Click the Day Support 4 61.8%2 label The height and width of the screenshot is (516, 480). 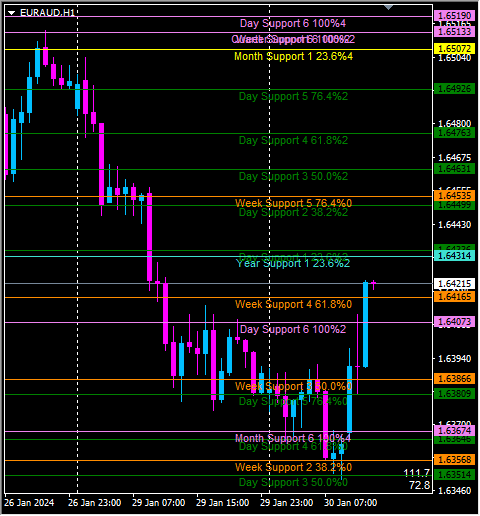(x=293, y=141)
